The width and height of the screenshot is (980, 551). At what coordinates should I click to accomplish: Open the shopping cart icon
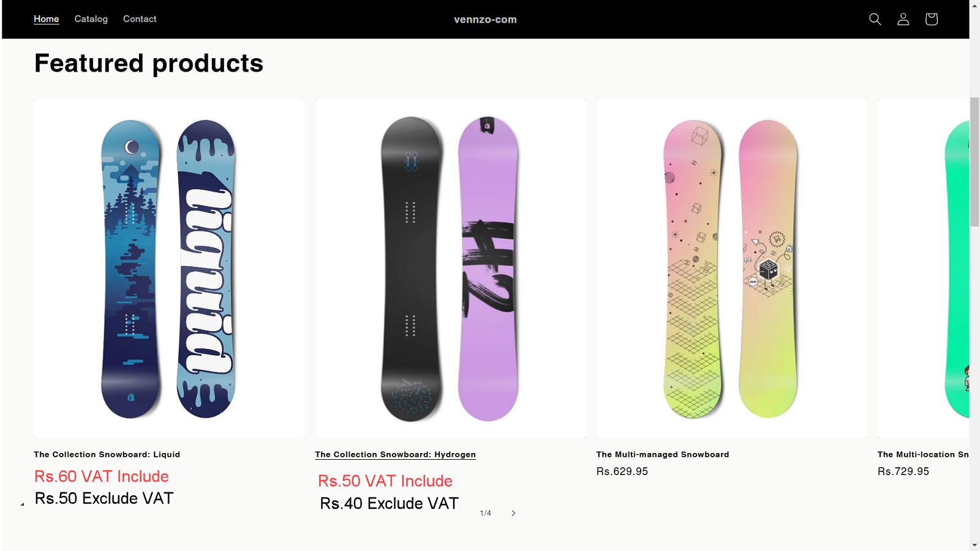point(931,19)
